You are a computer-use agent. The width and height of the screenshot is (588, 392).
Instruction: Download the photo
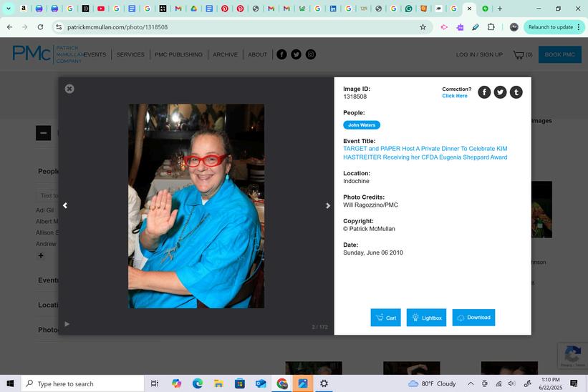click(473, 318)
